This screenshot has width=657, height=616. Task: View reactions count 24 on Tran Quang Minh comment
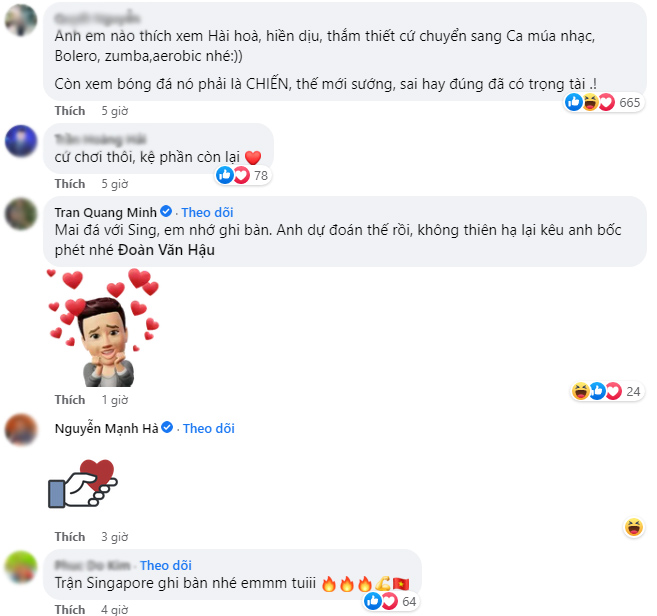[607, 391]
